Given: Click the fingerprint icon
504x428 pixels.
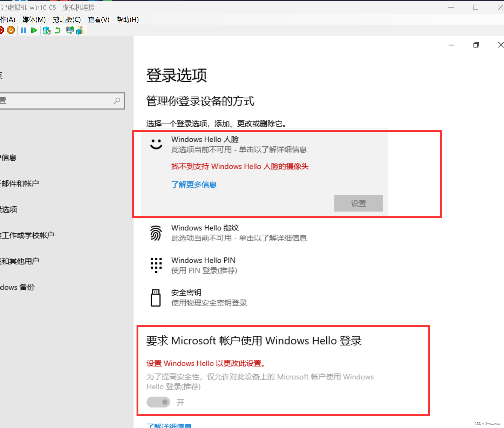Looking at the screenshot, I should pyautogui.click(x=156, y=233).
